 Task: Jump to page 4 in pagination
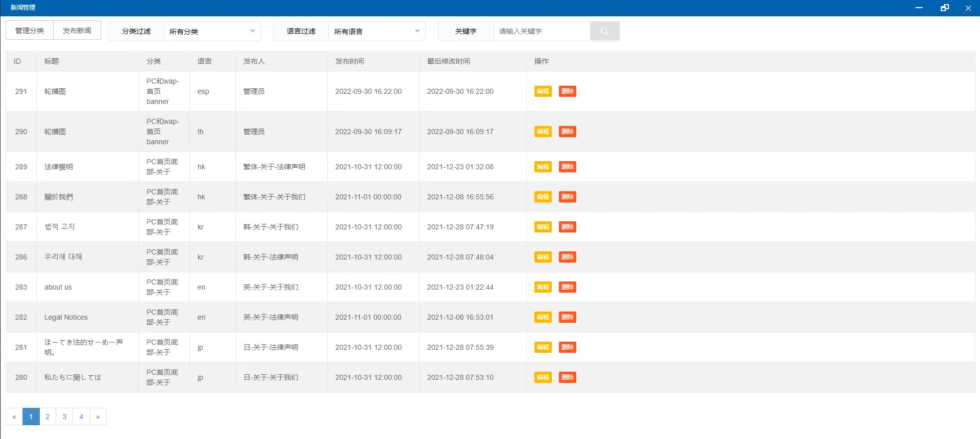(81, 417)
